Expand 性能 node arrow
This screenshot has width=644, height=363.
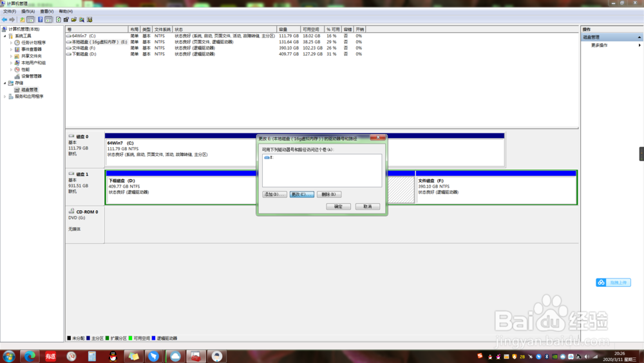[x=11, y=70]
